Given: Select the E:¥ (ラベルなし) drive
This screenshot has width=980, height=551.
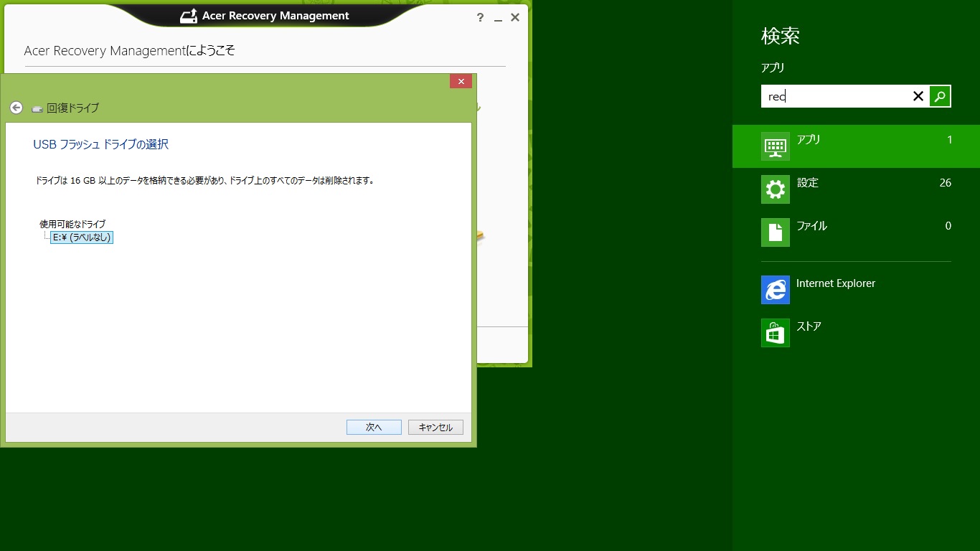Looking at the screenshot, I should click(82, 237).
